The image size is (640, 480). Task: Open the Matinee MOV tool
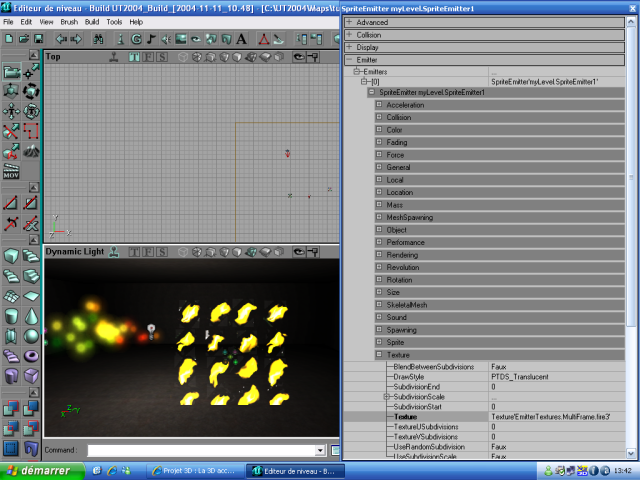click(x=11, y=172)
